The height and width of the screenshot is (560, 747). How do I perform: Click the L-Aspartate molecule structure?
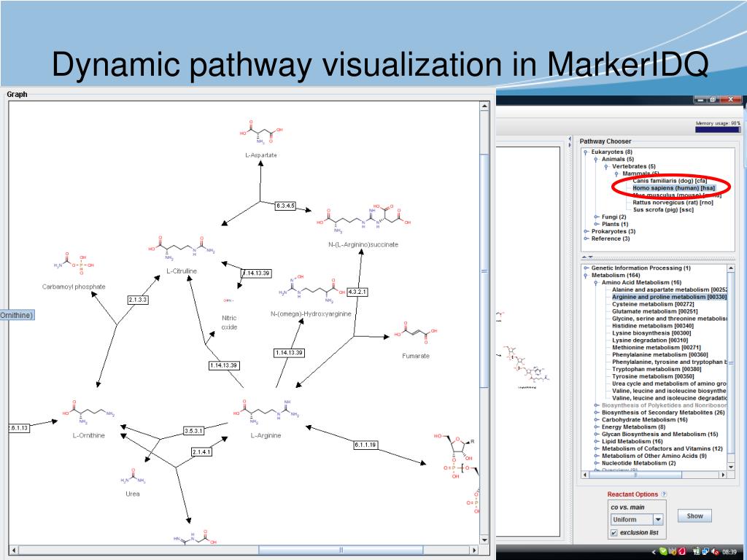tap(261, 132)
